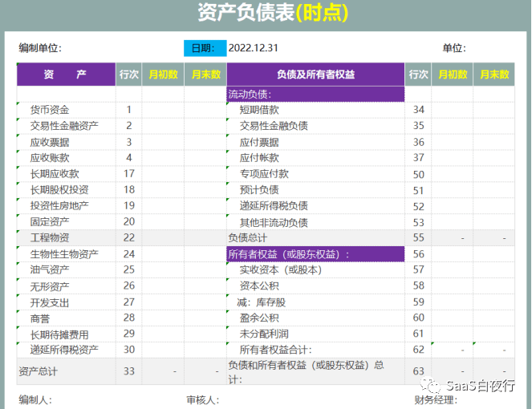Select the 工程物资 cell

pos(66,237)
